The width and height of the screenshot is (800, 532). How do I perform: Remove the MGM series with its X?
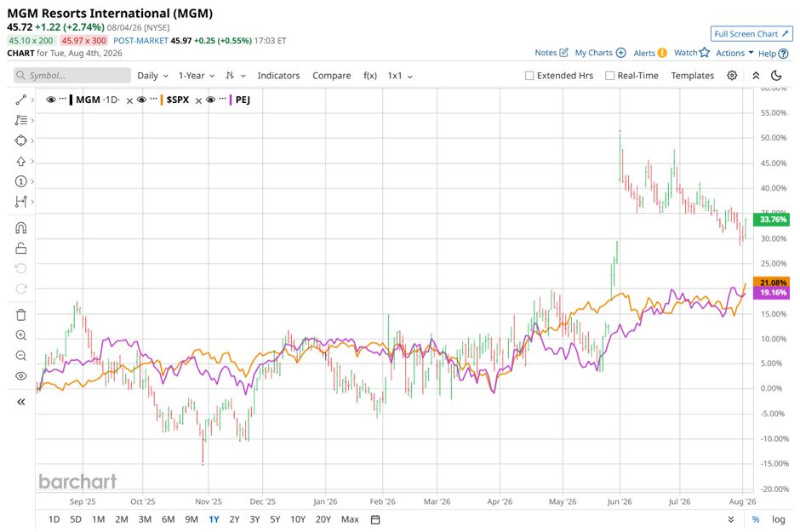pyautogui.click(x=129, y=101)
